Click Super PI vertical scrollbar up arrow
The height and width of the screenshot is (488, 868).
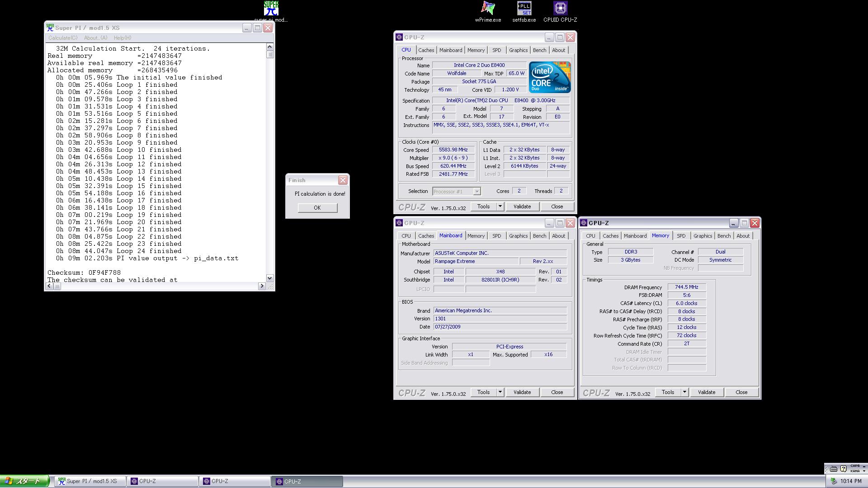[x=270, y=47]
